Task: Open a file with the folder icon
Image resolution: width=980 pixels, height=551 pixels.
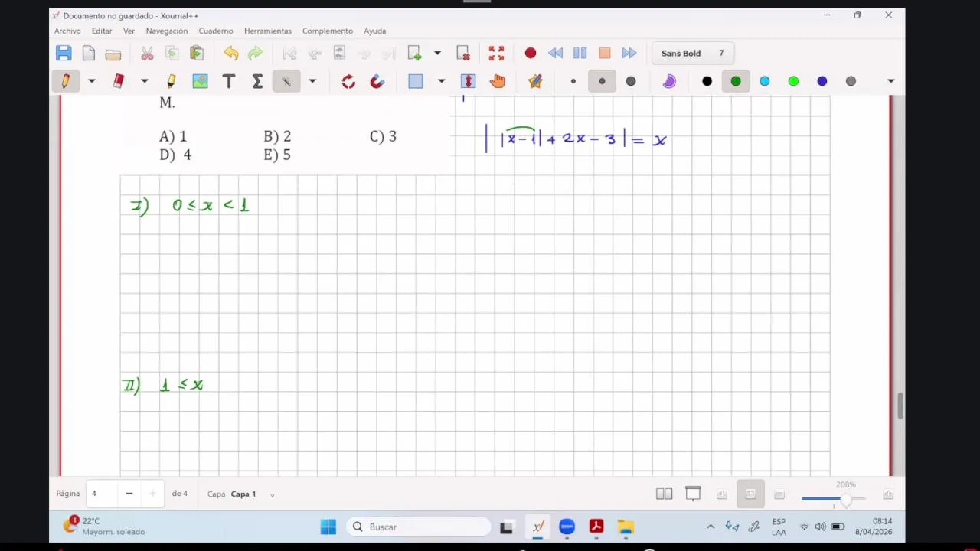Action: [x=113, y=54]
